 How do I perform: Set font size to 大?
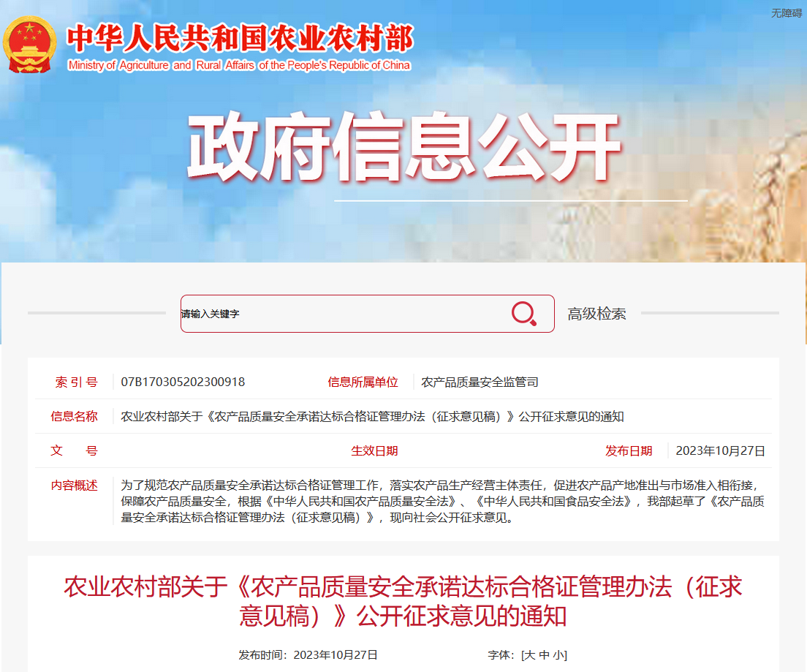point(529,655)
